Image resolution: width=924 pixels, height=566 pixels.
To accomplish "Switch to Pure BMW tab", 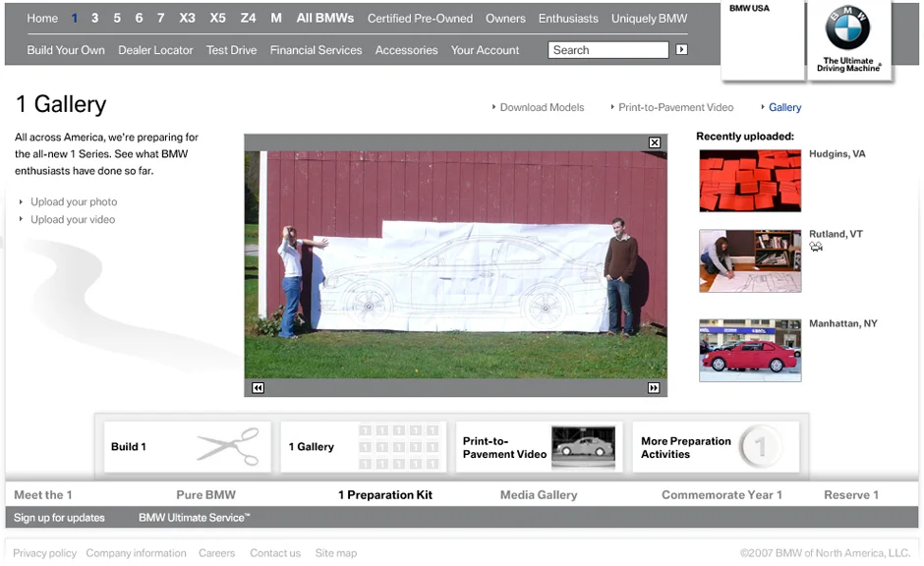I will pyautogui.click(x=205, y=494).
